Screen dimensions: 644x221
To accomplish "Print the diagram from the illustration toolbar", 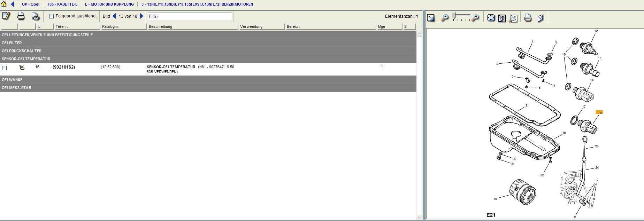I will click(528, 18).
